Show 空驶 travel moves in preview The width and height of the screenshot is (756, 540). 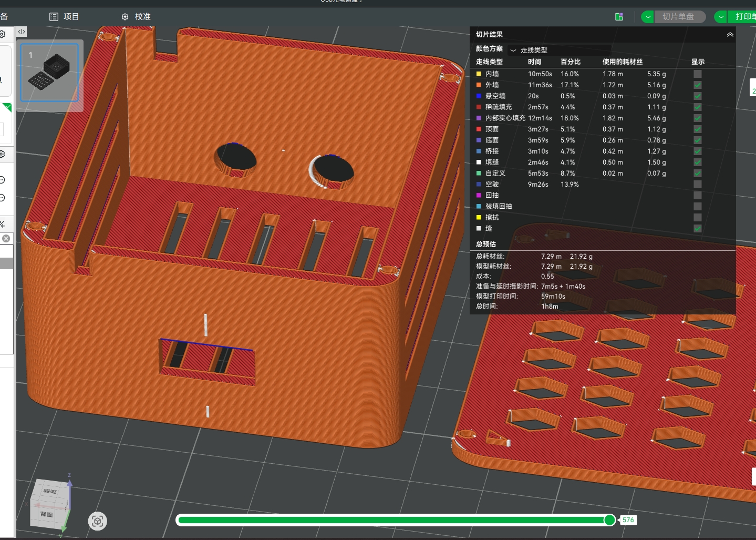(697, 185)
